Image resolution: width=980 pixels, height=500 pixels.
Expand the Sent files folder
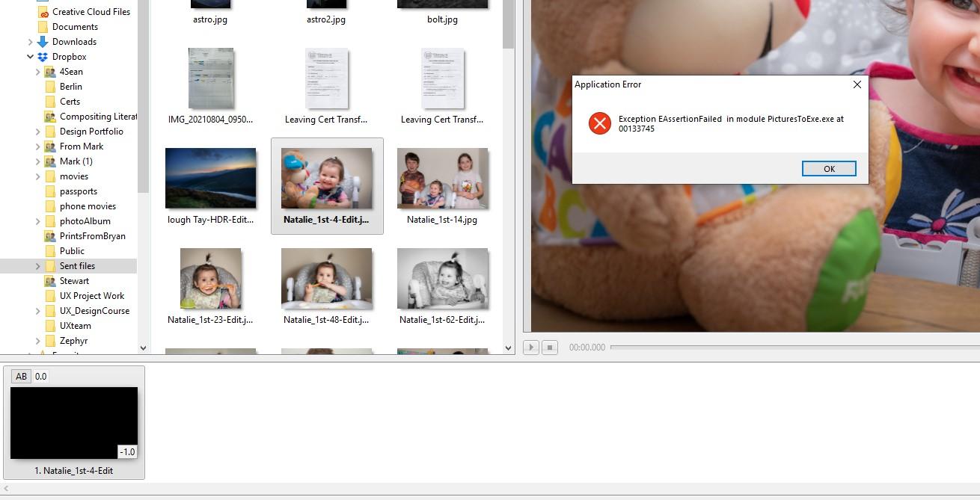point(38,266)
